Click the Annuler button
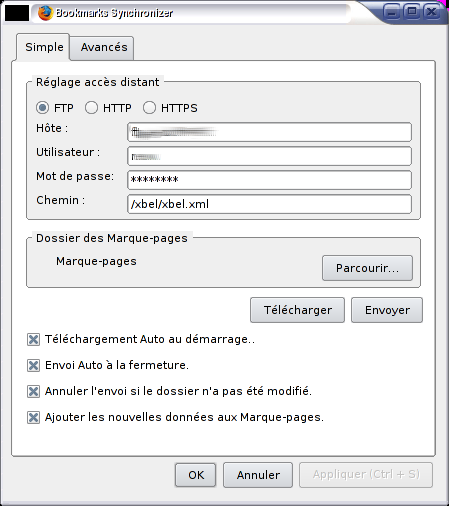 (258, 475)
